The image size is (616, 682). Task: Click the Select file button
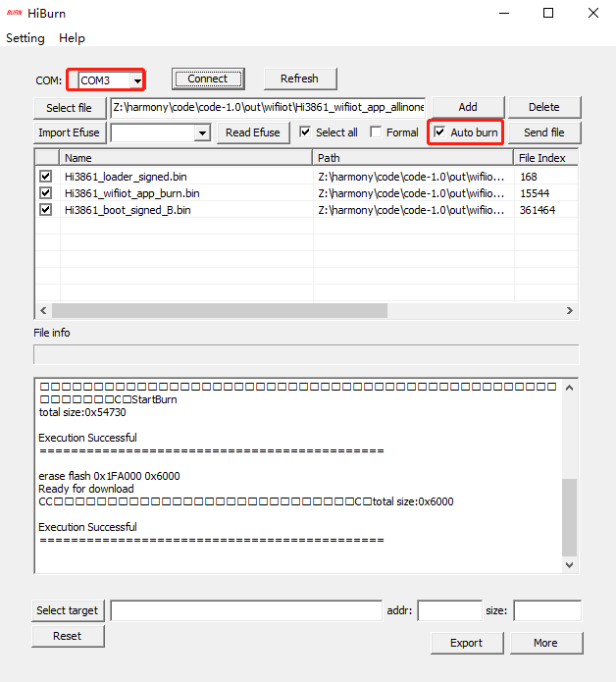(x=70, y=108)
